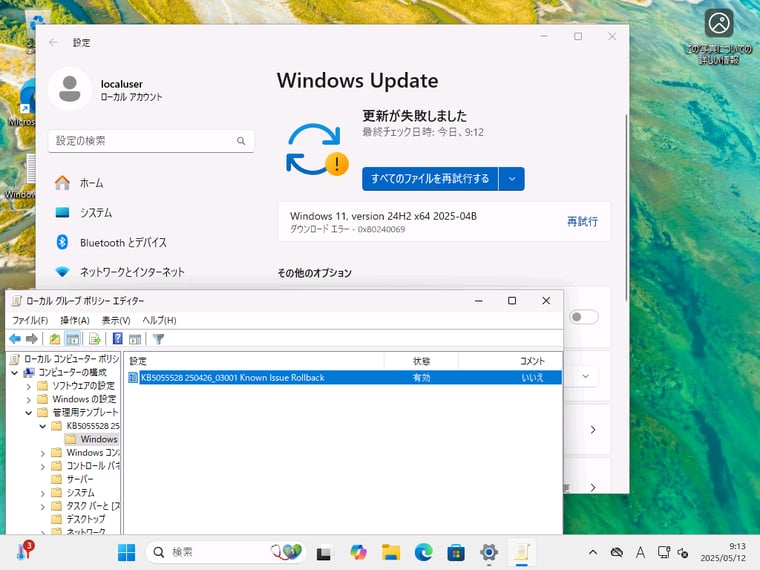Open the 操作(A) menu
The width and height of the screenshot is (760, 570).
coord(75,320)
